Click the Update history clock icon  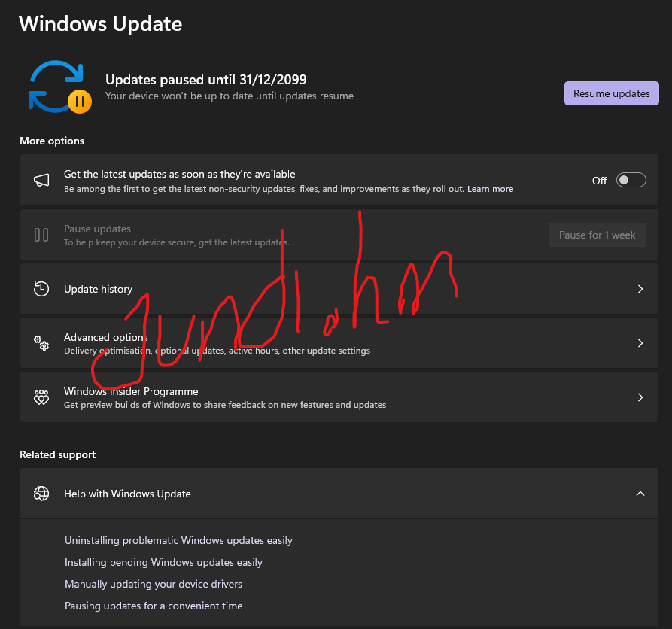(41, 289)
